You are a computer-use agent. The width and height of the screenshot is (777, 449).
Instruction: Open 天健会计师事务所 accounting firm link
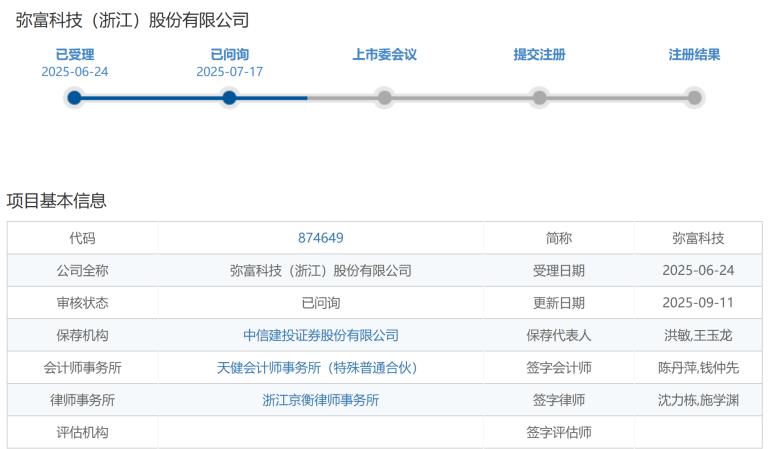click(317, 368)
